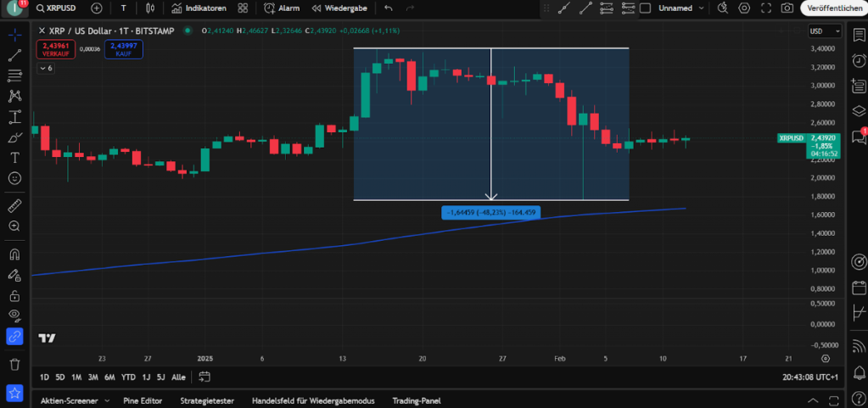Image resolution: width=868 pixels, height=408 pixels.
Task: Open the candlestick chart type menu
Action: coord(150,8)
